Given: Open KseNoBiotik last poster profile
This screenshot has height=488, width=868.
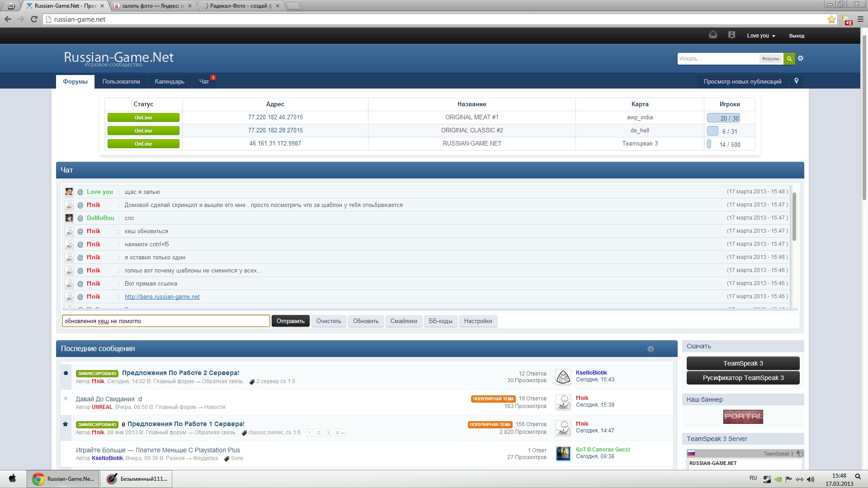Looking at the screenshot, I should pos(591,373).
